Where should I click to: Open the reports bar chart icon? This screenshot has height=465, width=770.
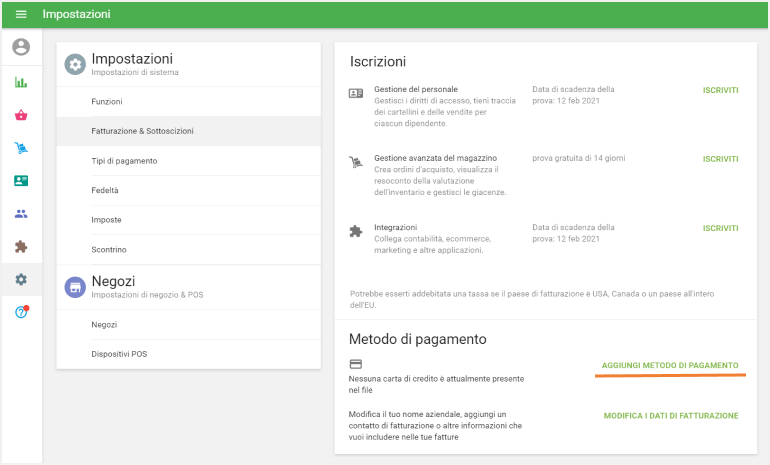click(21, 82)
